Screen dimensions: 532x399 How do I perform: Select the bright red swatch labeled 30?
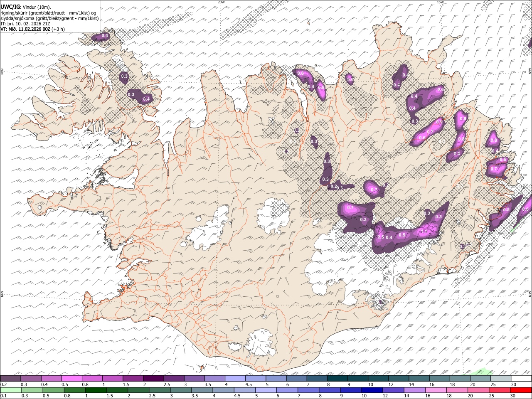[520, 390]
